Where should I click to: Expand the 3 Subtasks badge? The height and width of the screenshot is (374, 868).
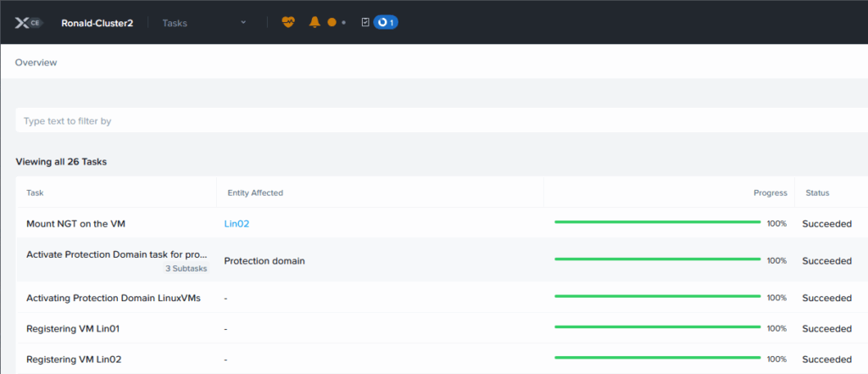pyautogui.click(x=186, y=269)
